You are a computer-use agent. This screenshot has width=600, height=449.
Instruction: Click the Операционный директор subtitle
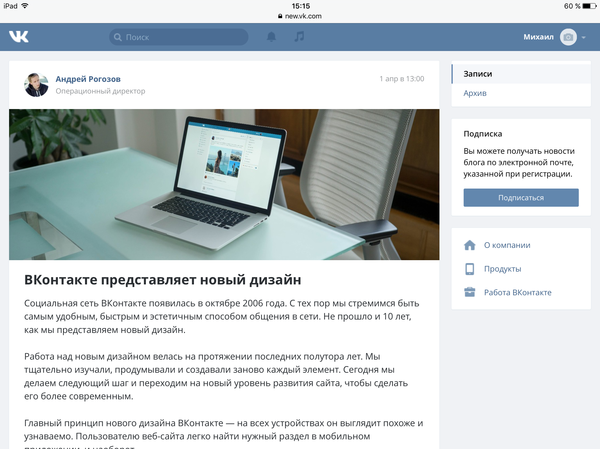(x=100, y=91)
